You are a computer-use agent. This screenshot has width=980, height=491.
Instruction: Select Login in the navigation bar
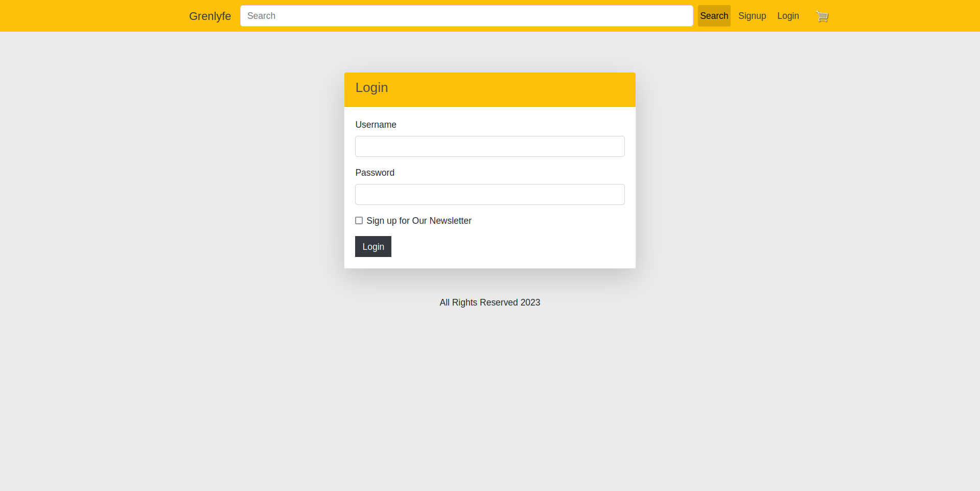coord(787,16)
